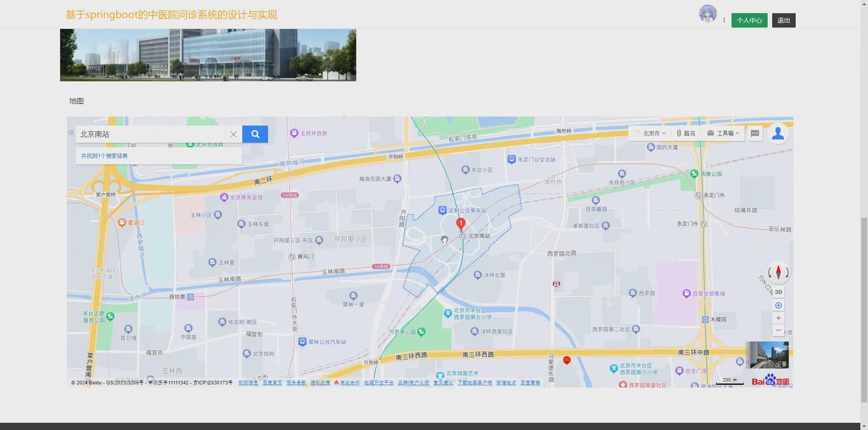Expand the 工具箱 toolbox dropdown

[x=723, y=133]
